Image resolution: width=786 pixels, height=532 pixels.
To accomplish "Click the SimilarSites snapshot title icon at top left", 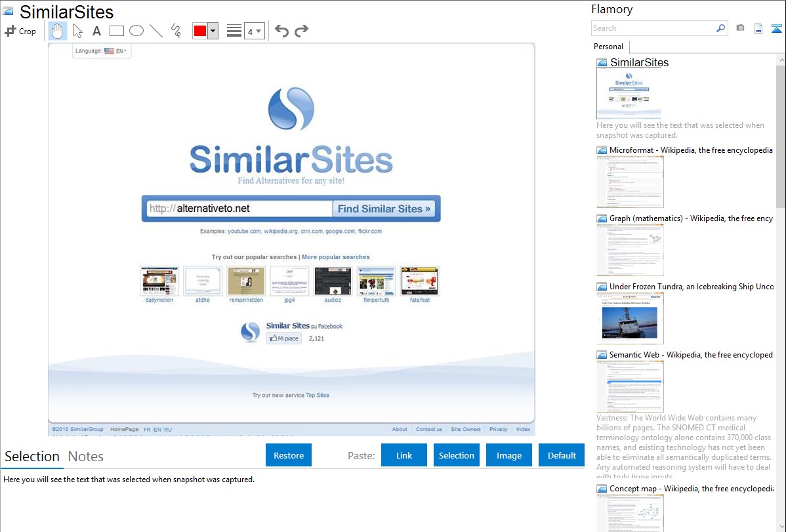I will click(8, 11).
